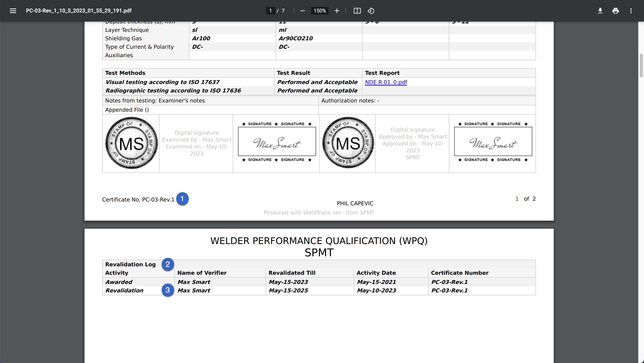Click the fit to page icon
The width and height of the screenshot is (644, 363).
[x=357, y=11]
